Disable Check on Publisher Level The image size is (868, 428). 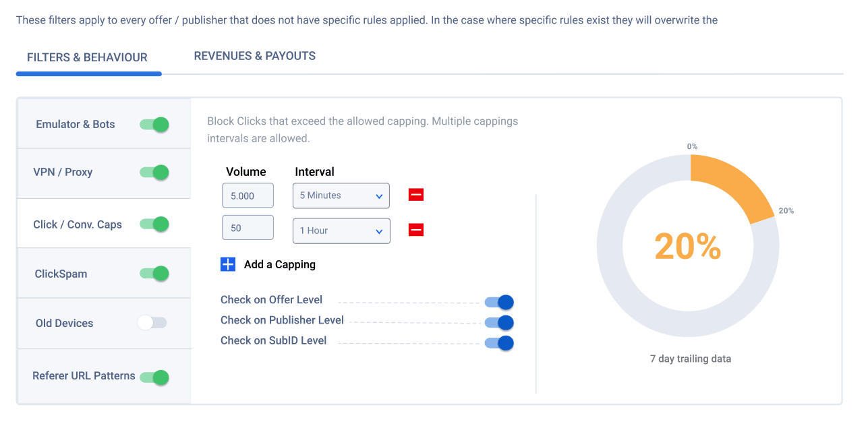(499, 323)
